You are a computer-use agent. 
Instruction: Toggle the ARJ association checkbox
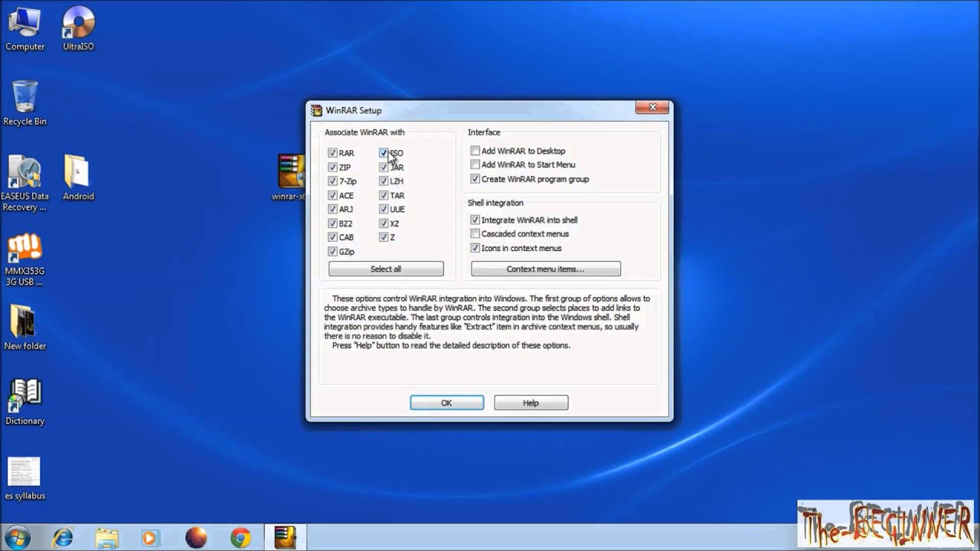click(x=332, y=209)
